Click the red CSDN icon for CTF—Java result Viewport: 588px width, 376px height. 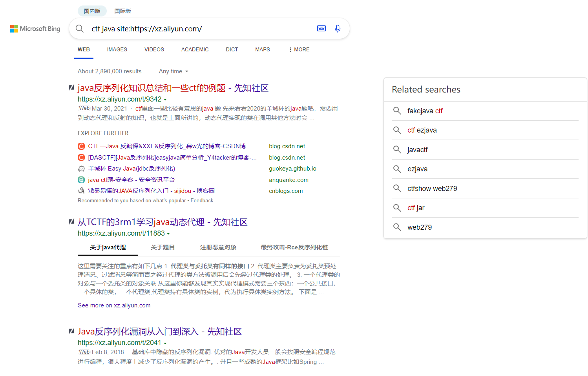[x=81, y=146]
